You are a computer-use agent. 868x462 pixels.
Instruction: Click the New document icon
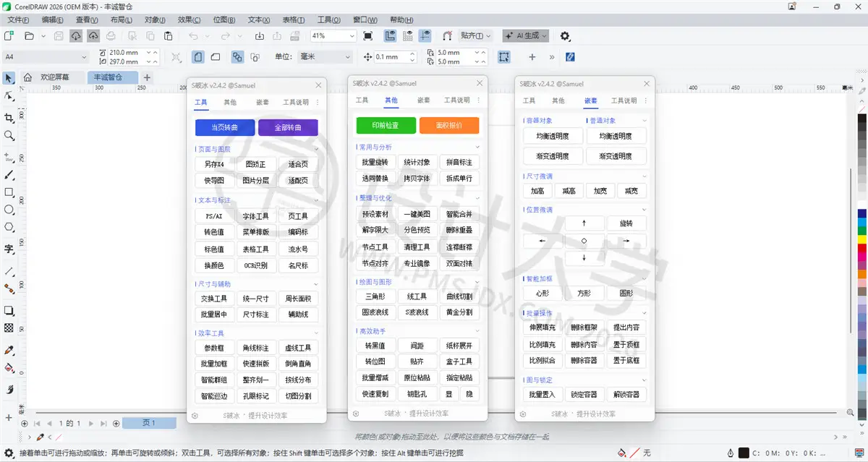tap(9, 35)
